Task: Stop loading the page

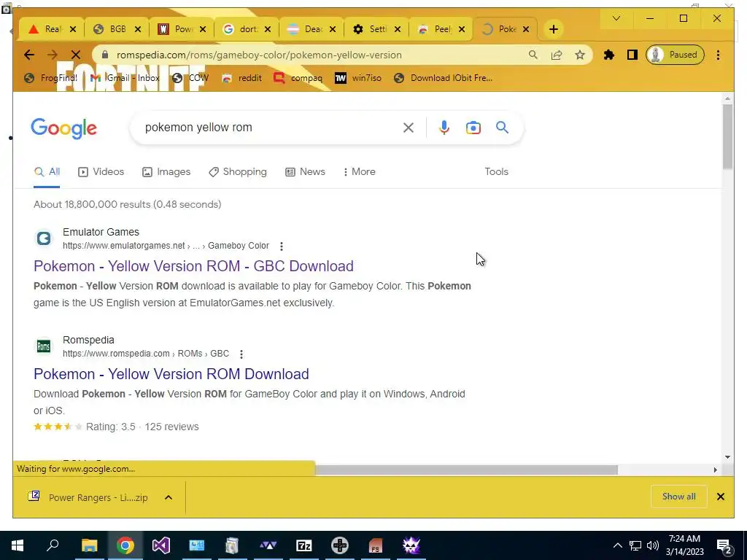Action: (76, 55)
